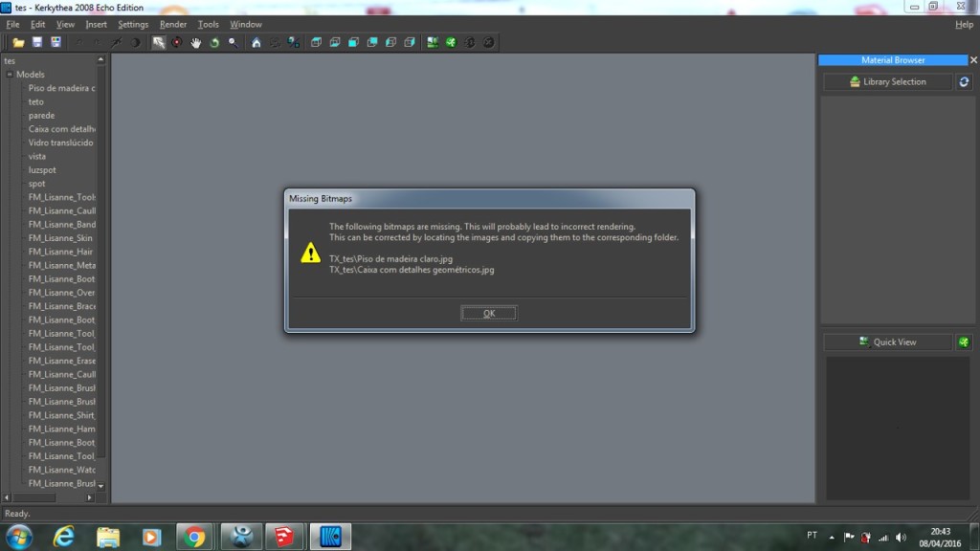Open the volume control in the tray

point(901,538)
